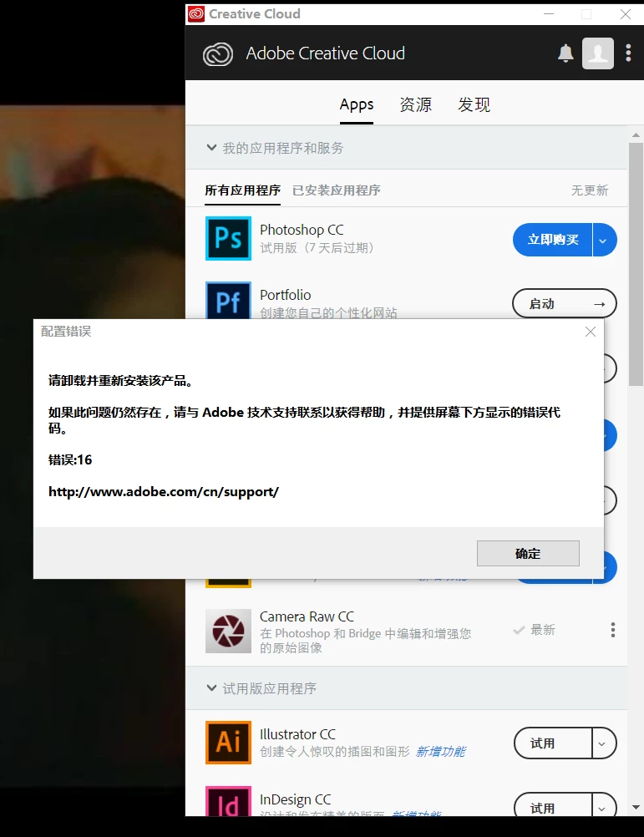This screenshot has width=644, height=837.
Task: Select the 已安装应用程序 tab
Action: (x=336, y=190)
